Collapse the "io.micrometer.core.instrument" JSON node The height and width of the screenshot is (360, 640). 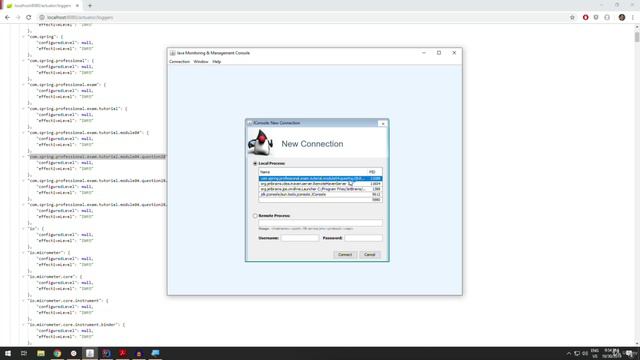[x=23, y=301]
